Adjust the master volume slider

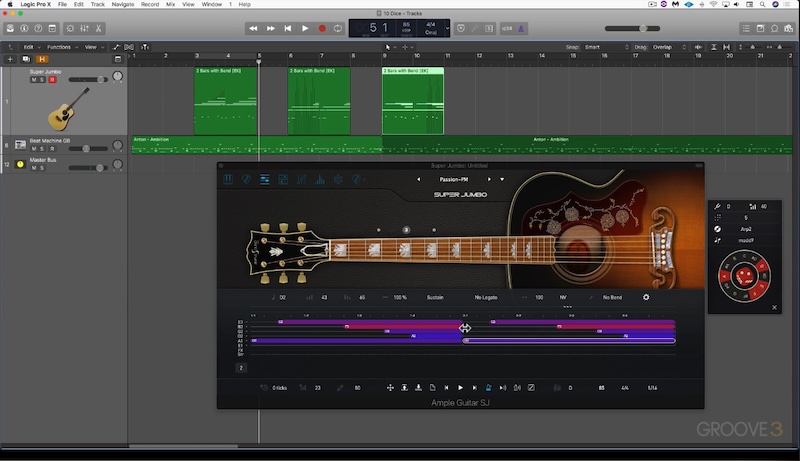coord(633,29)
